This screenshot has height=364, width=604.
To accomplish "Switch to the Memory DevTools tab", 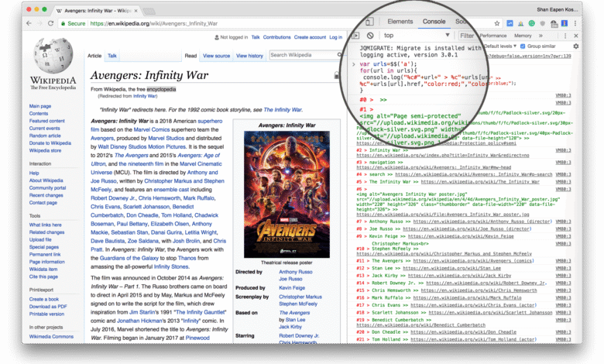I will [x=523, y=36].
